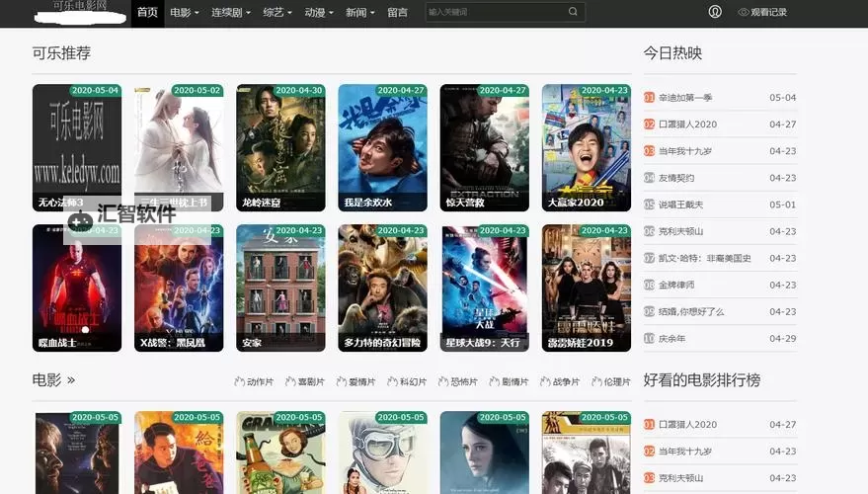Open 金牌律师 in today's hot list

(676, 285)
